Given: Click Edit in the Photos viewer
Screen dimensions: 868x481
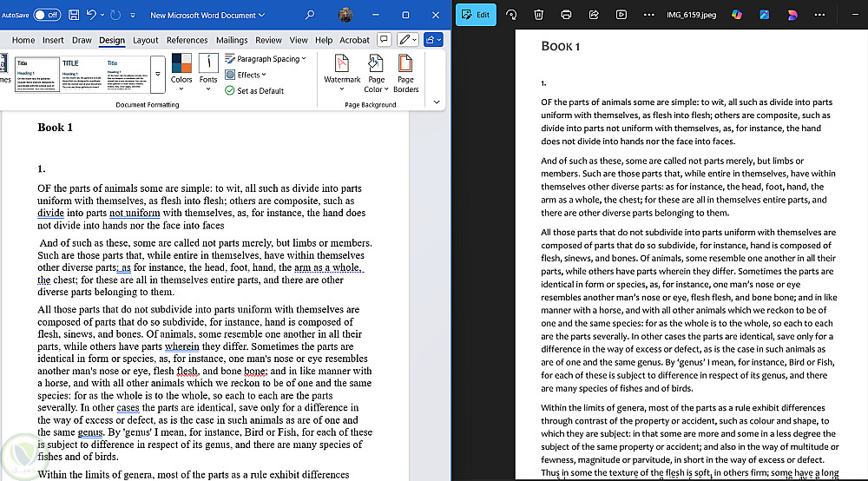Looking at the screenshot, I should tap(476, 15).
